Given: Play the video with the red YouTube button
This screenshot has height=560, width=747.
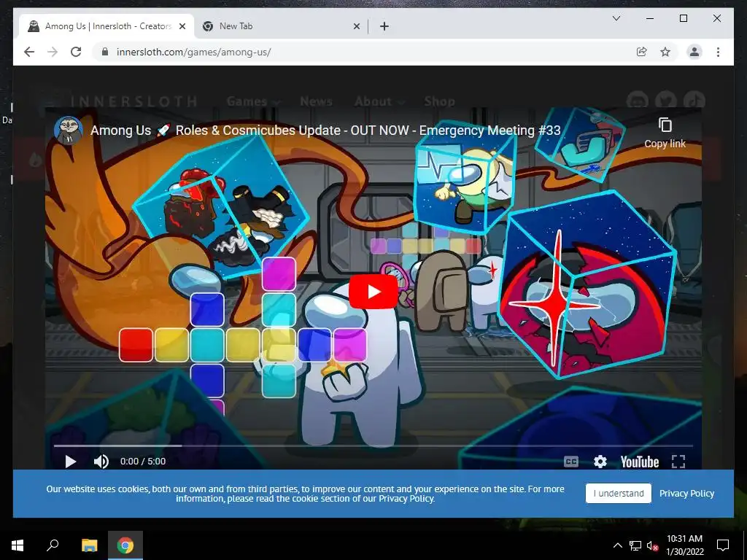Looking at the screenshot, I should pyautogui.click(x=373, y=292).
